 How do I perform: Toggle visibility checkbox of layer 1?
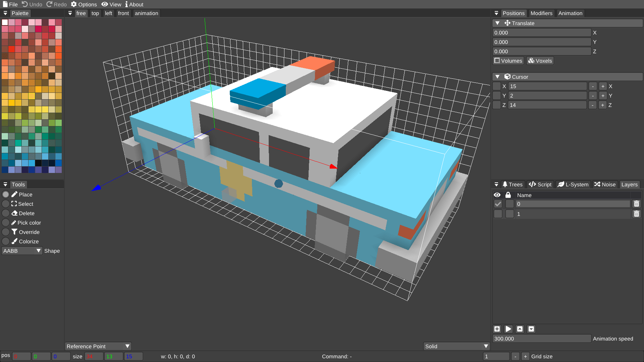point(498,214)
